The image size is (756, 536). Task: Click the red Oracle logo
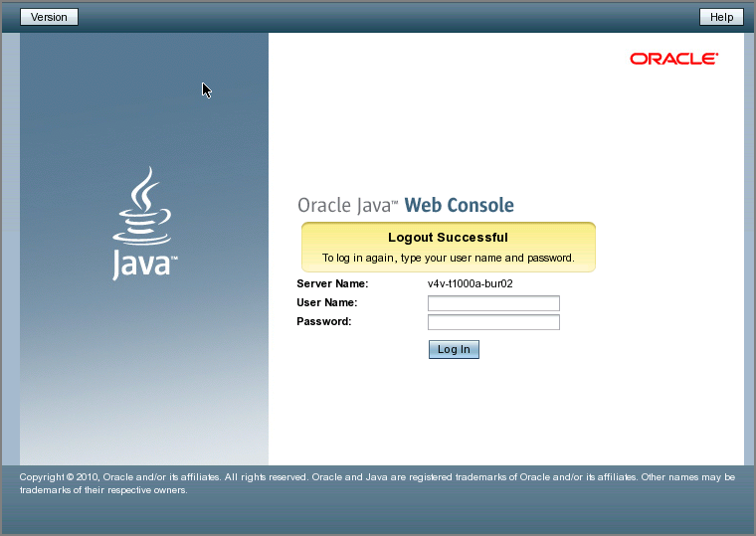click(674, 59)
